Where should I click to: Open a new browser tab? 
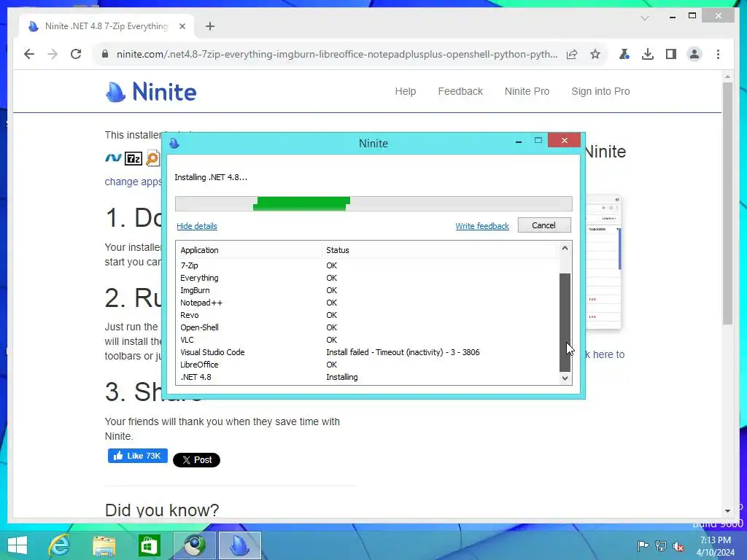coord(210,26)
